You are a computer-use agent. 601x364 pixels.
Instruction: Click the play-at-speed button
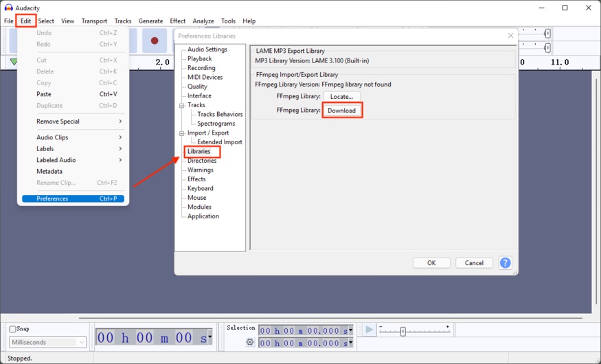pos(370,330)
